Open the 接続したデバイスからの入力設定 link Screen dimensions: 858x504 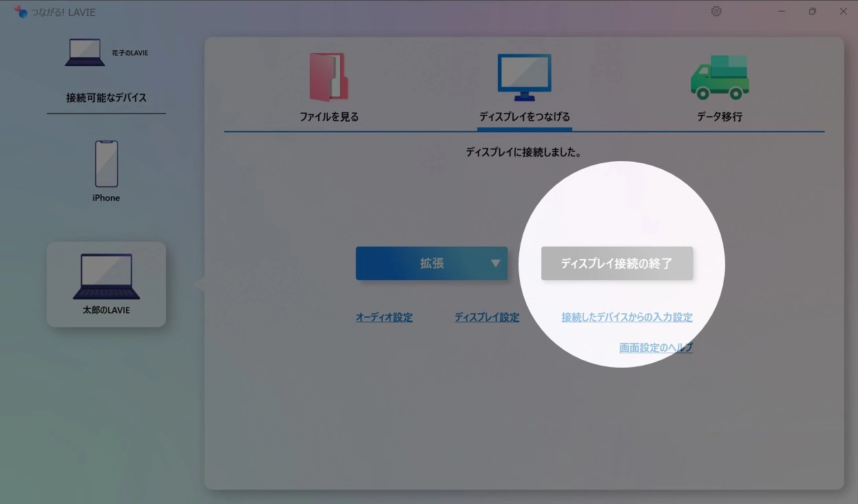pos(627,317)
